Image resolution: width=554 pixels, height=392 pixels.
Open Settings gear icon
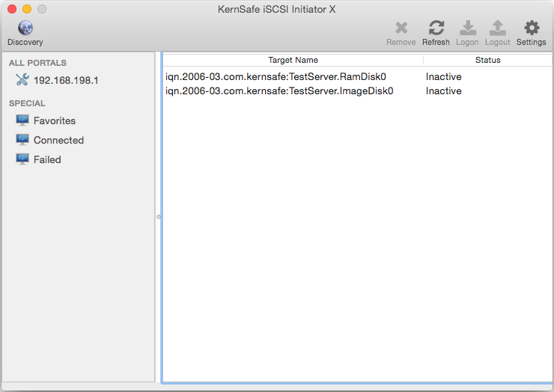point(532,28)
